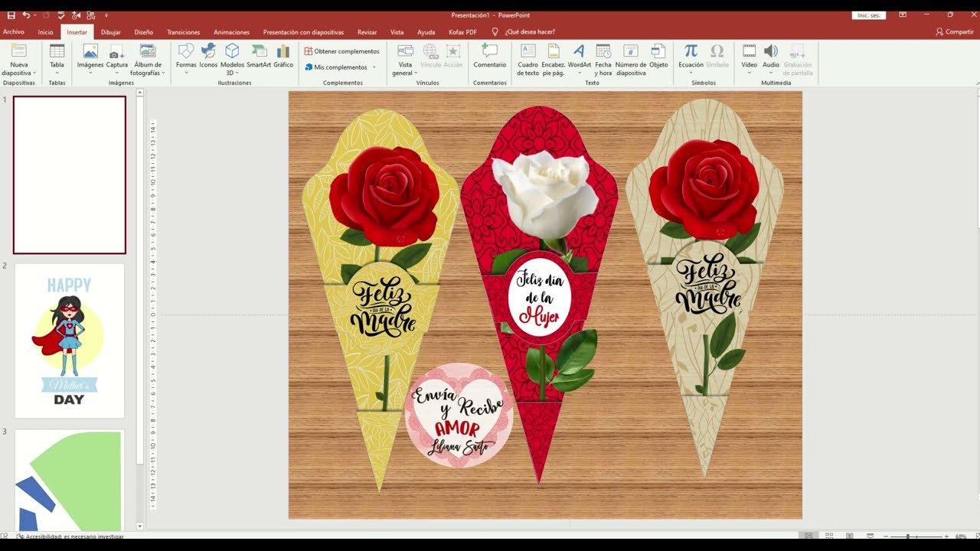980x551 pixels.
Task: Select the Happy Mother's Day slide 2 thumbnail
Action: click(x=70, y=341)
